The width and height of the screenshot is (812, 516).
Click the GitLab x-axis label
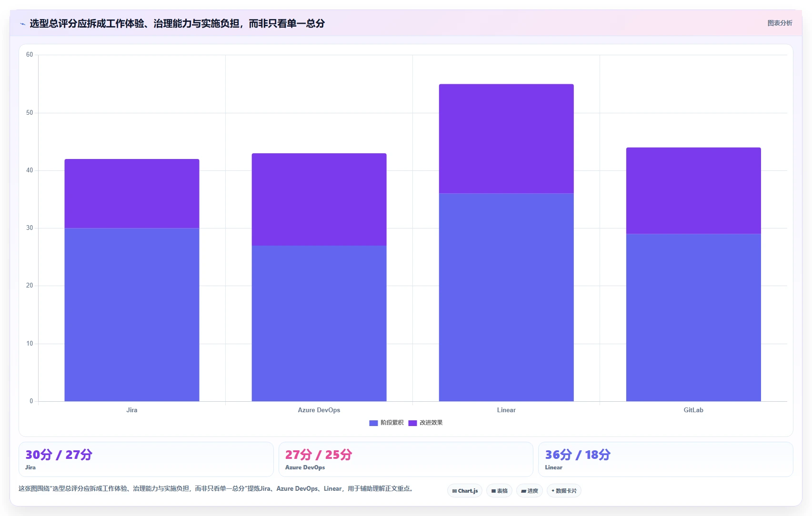pyautogui.click(x=693, y=410)
